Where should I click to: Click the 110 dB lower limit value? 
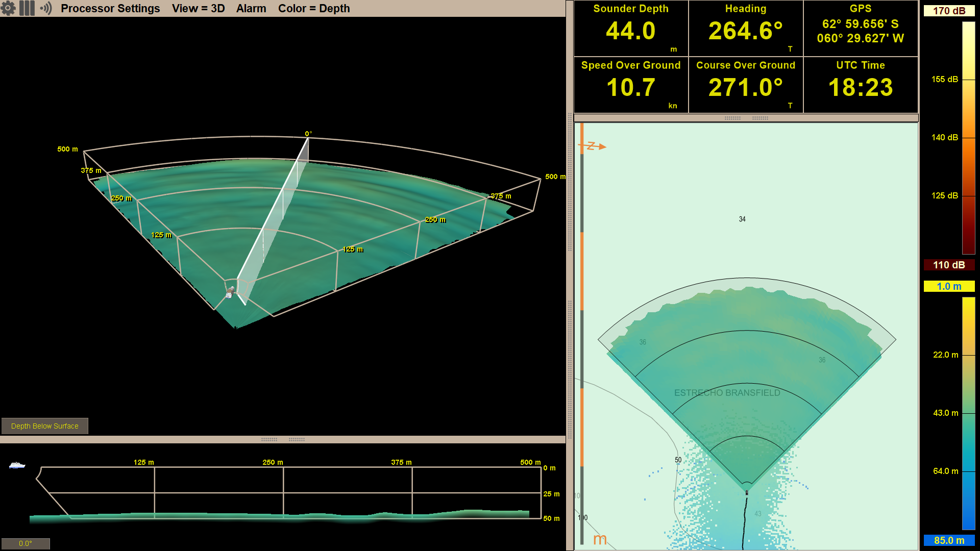(x=948, y=265)
